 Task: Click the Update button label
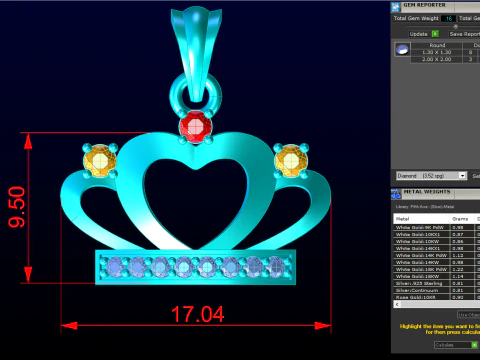point(419,34)
